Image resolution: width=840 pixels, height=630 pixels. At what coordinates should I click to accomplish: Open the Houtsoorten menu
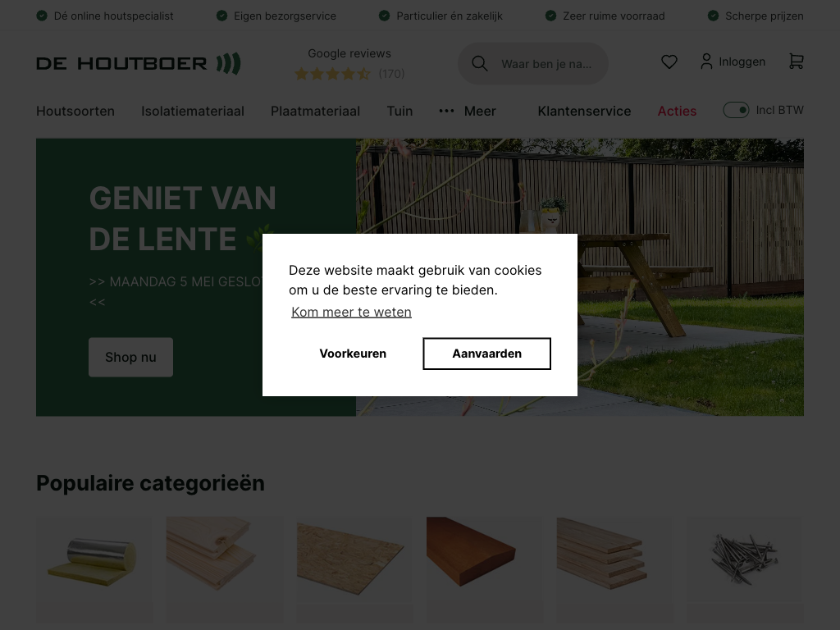coord(75,111)
